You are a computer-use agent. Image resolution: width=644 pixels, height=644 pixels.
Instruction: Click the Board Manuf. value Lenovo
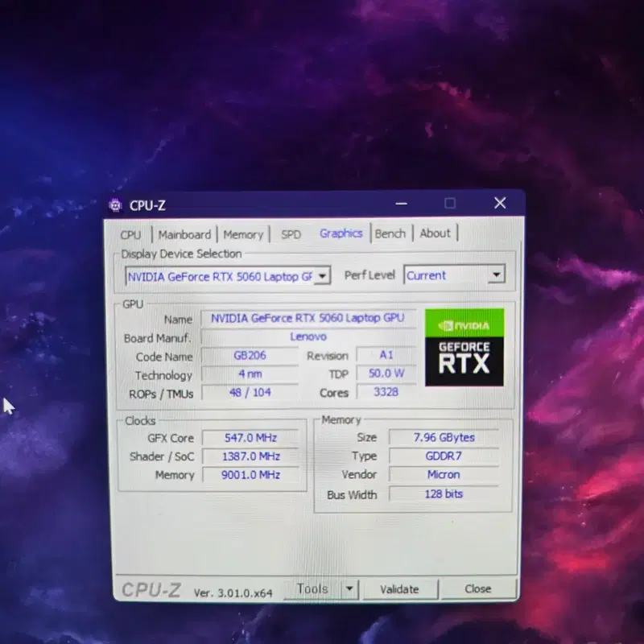click(308, 336)
